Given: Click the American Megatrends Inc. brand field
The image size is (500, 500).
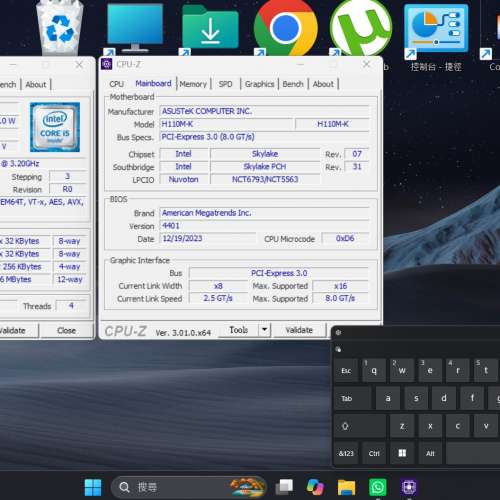Looking at the screenshot, I should click(x=265, y=213).
